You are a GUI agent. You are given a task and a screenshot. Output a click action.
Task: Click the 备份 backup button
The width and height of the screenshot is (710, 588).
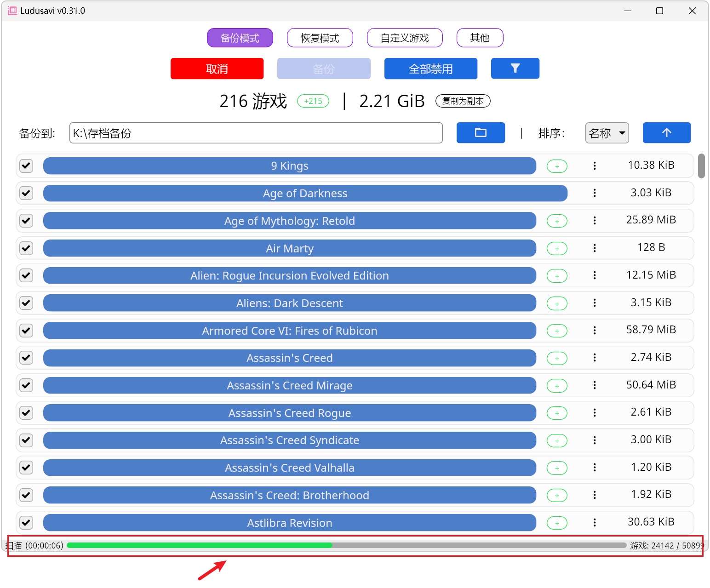click(x=324, y=69)
